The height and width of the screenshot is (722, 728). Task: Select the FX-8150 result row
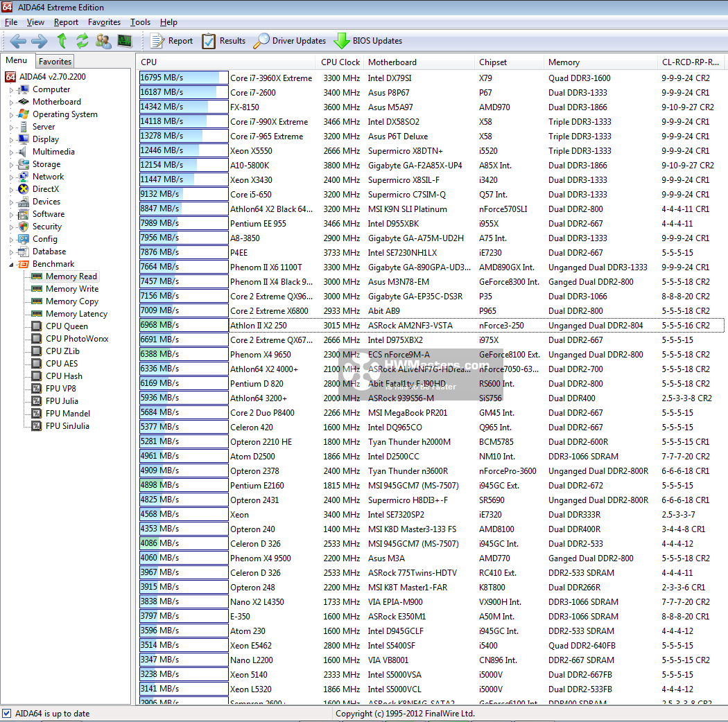[x=431, y=107]
